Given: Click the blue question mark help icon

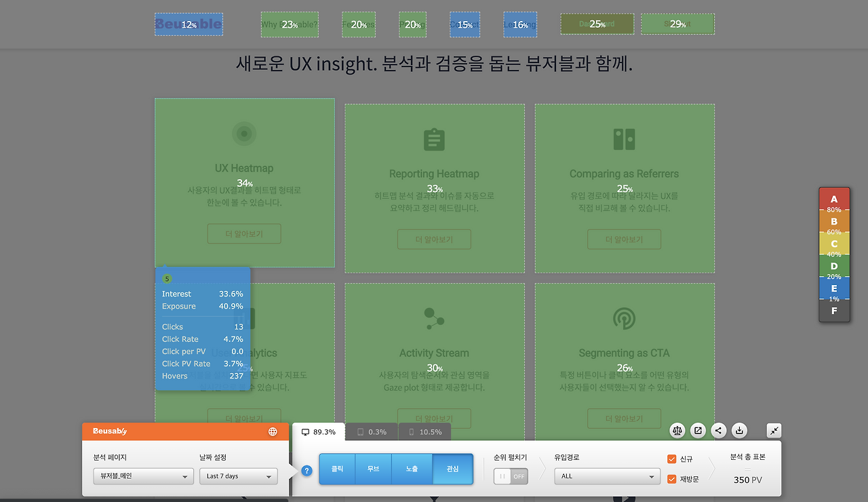Looking at the screenshot, I should (307, 470).
